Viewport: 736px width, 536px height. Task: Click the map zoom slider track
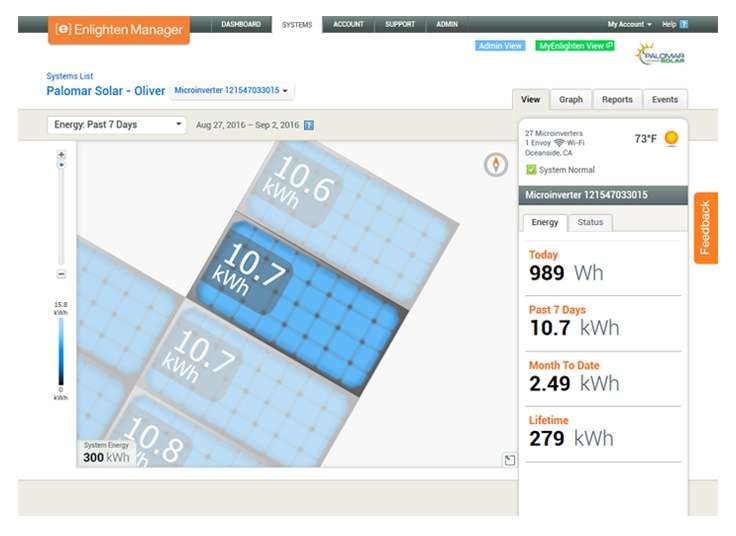61,215
